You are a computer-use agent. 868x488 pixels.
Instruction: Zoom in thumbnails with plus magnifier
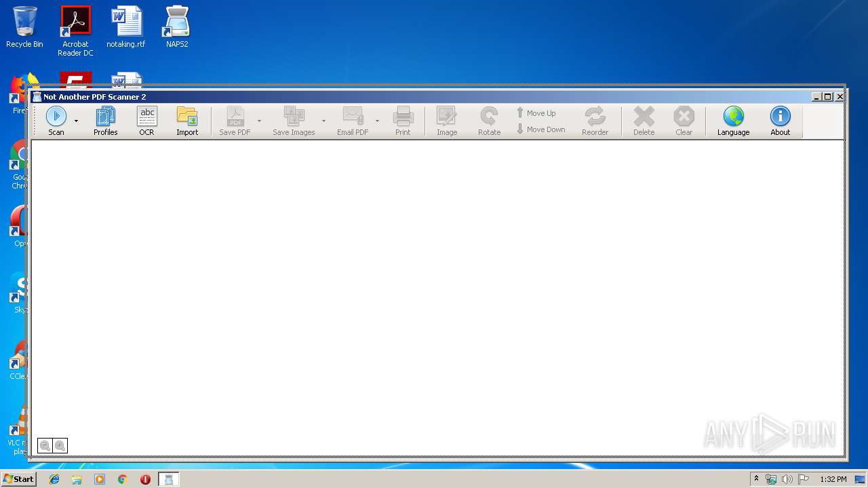point(60,445)
